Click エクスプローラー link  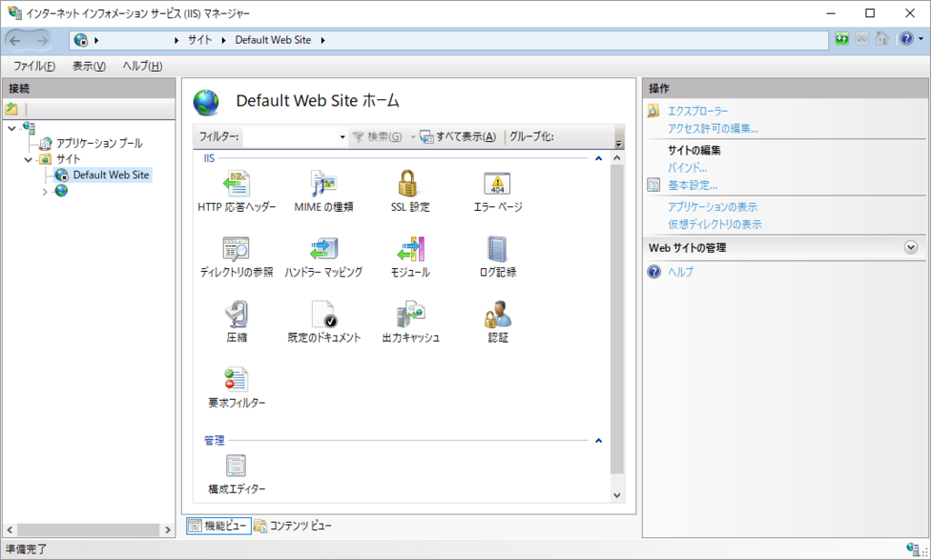[x=697, y=111]
